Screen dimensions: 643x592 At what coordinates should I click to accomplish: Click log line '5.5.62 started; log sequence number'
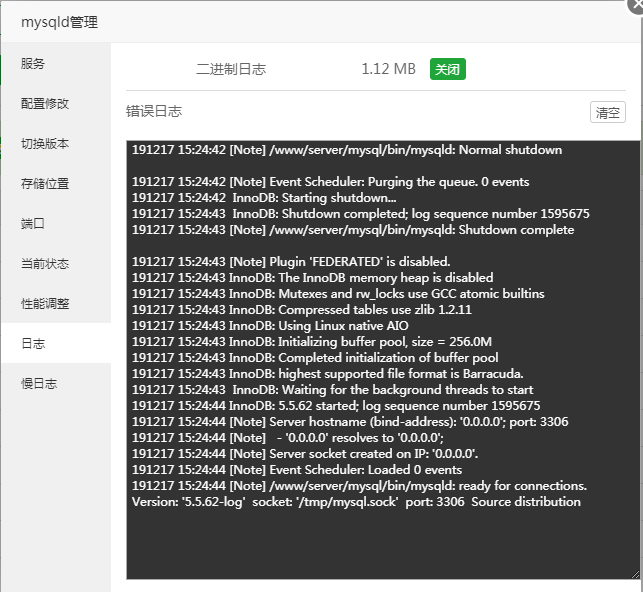(x=336, y=405)
